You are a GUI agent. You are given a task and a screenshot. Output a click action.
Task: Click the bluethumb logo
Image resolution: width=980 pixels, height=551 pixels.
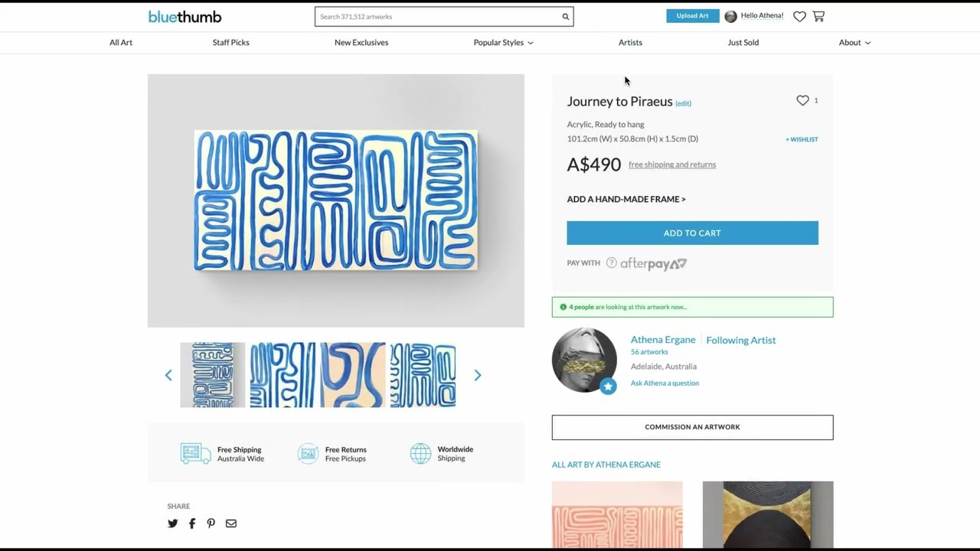tap(185, 16)
